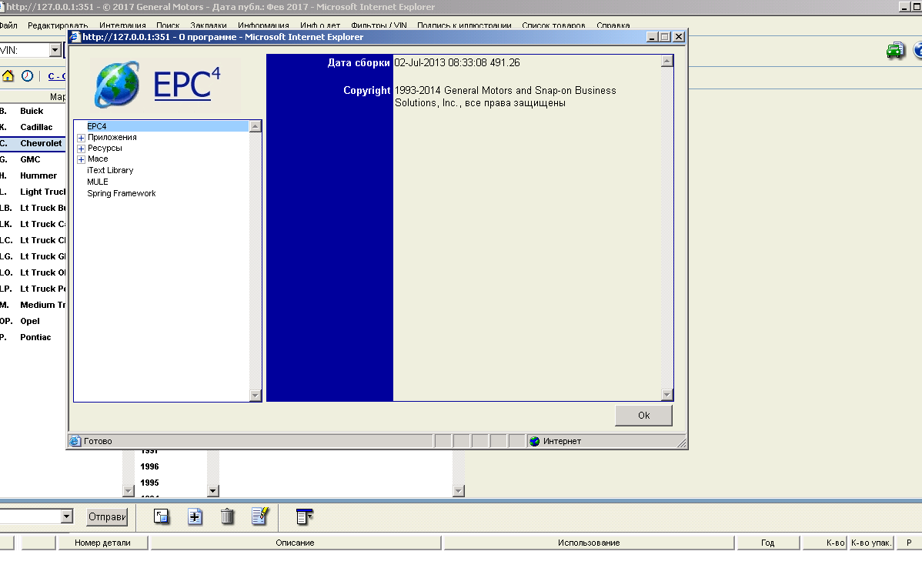Click scroll-up arrow of component tree
Viewport: 922px width, 588px height.
(256, 126)
